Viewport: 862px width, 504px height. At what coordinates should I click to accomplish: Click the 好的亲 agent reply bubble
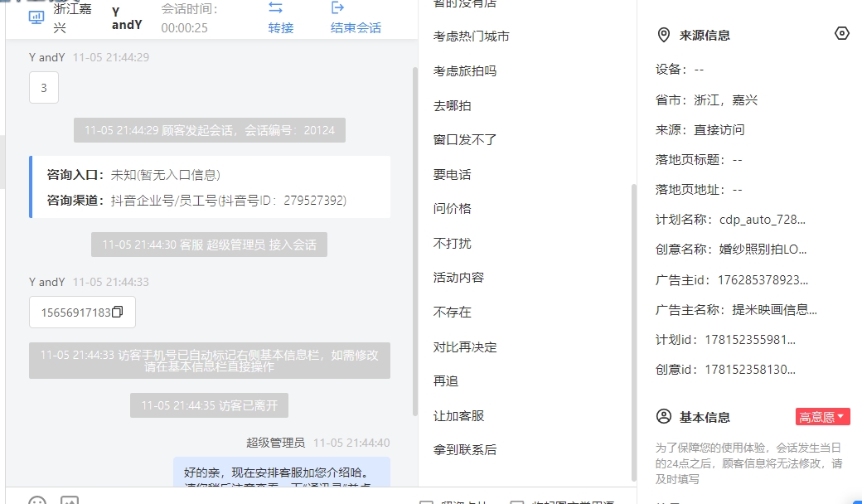282,472
